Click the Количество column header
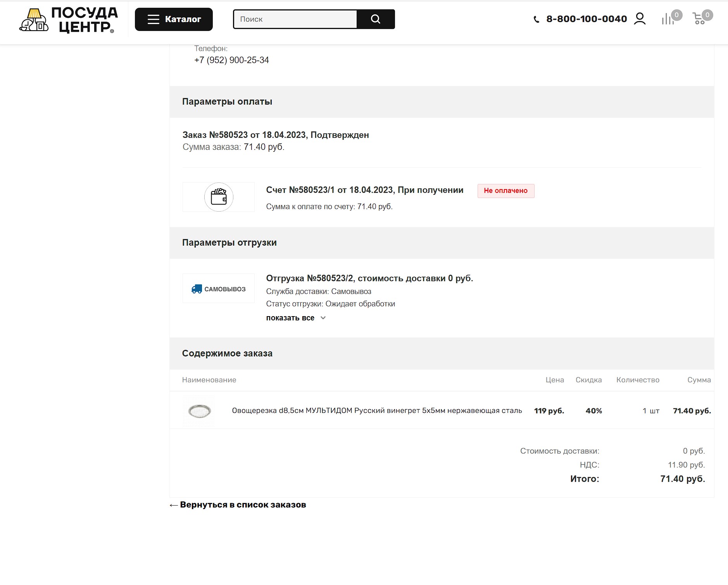 pyautogui.click(x=638, y=380)
